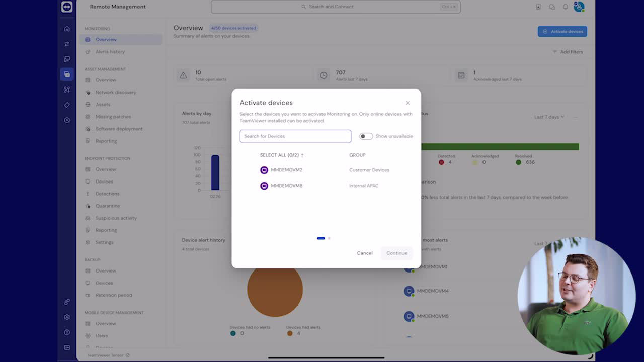The height and width of the screenshot is (362, 644).
Task: Open the tag icon in left rail
Action: 67,105
